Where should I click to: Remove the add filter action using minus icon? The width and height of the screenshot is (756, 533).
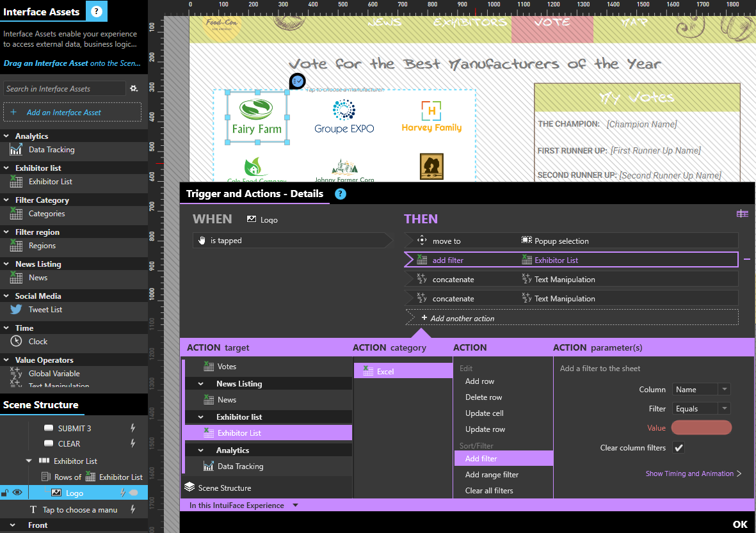pyautogui.click(x=746, y=260)
